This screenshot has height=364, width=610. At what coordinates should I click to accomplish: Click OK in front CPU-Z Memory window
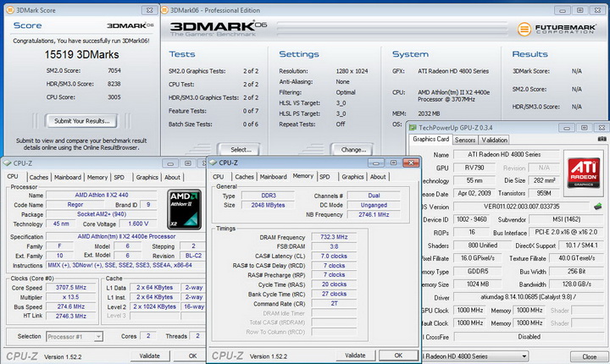pos(398,356)
